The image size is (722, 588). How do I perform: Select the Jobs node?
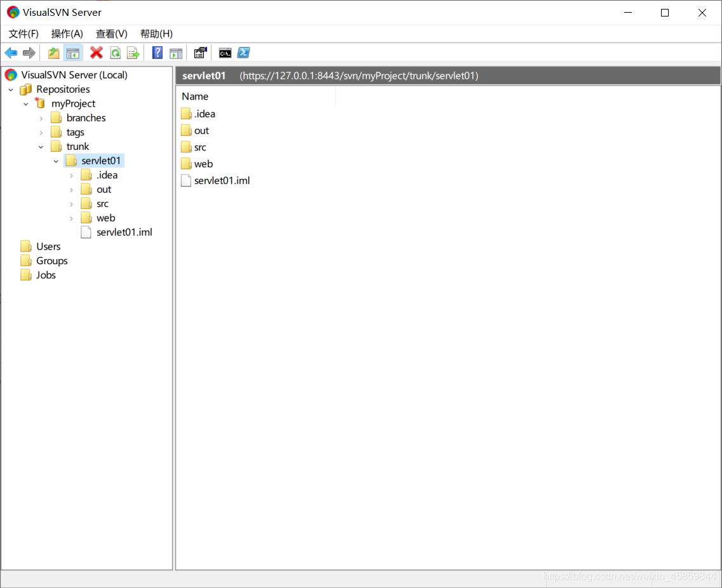46,274
